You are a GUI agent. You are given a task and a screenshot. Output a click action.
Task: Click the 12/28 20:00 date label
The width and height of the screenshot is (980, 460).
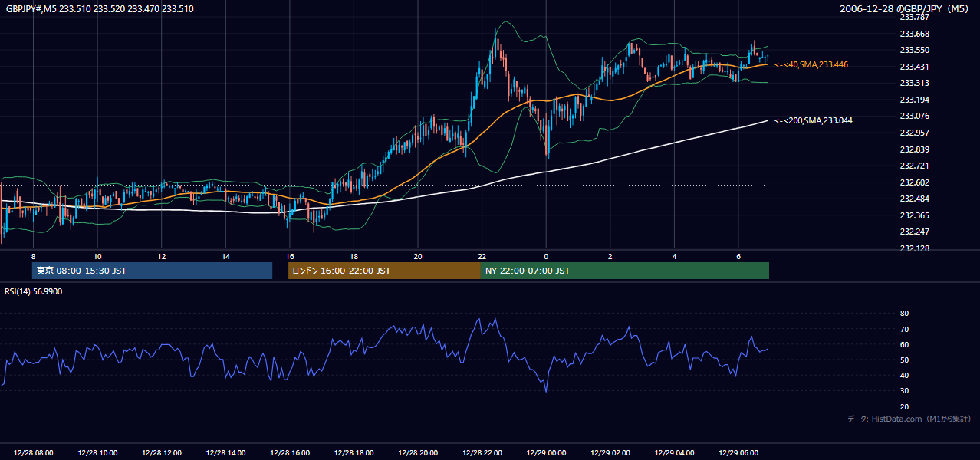[x=418, y=453]
